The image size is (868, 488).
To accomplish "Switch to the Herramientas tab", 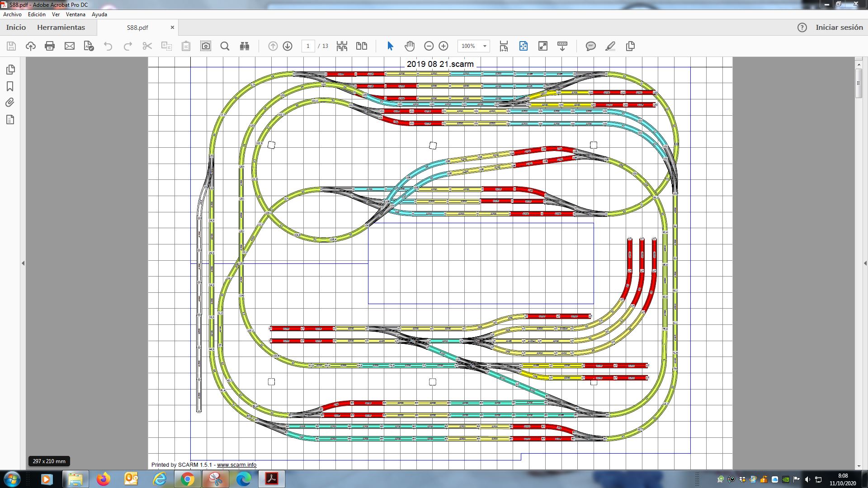I will [61, 28].
